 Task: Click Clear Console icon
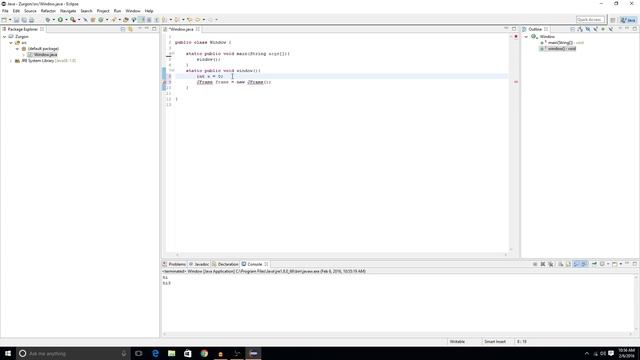coord(560,264)
